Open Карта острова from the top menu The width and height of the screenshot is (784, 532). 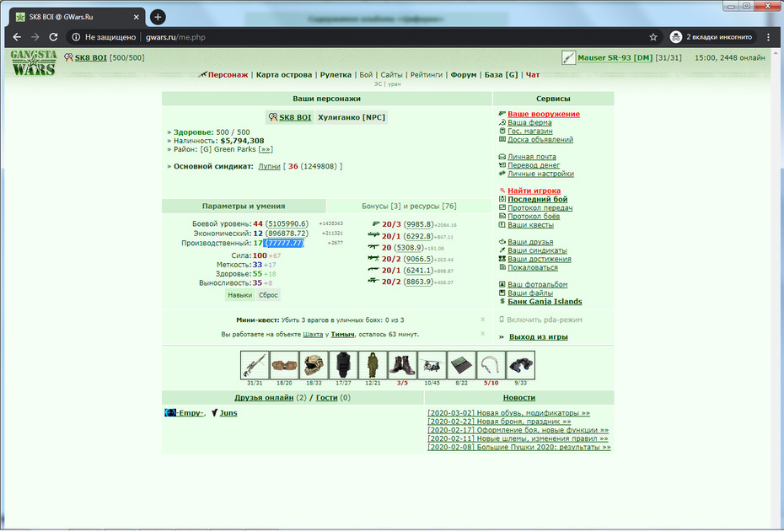point(284,75)
